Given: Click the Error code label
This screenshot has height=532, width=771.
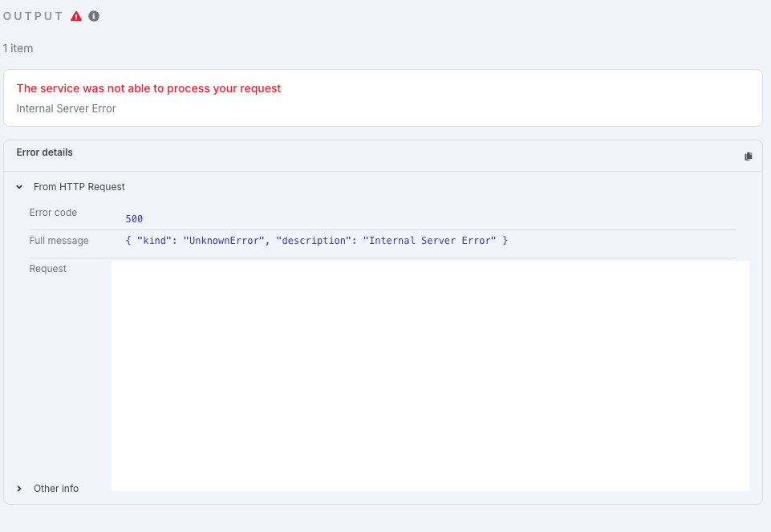Looking at the screenshot, I should point(53,213).
